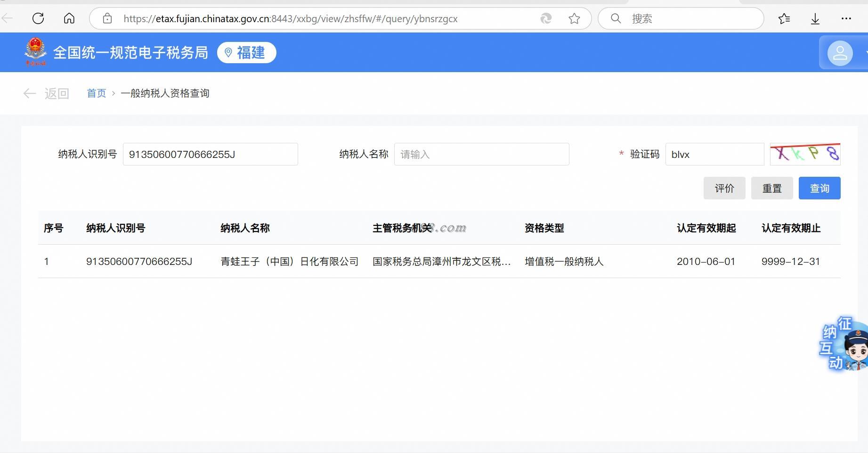Viewport: 868px width, 453px height.
Task: Click the 2010-06-01 date cell
Action: 706,262
